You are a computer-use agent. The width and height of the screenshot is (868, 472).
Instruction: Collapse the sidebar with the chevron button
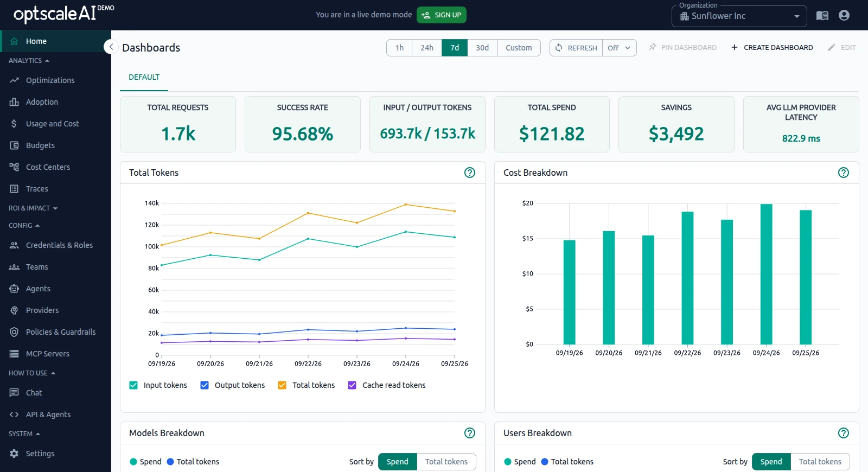pyautogui.click(x=111, y=47)
